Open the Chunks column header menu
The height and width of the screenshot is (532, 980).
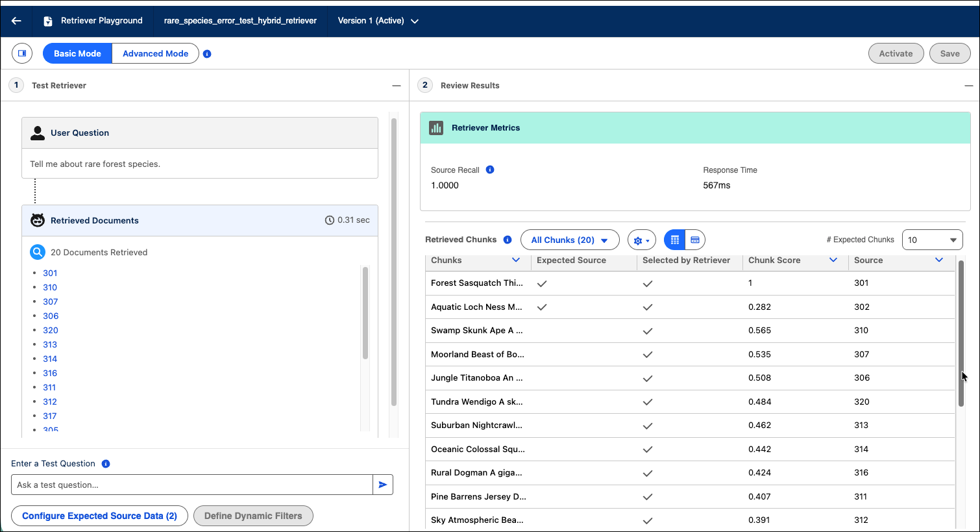click(x=516, y=260)
